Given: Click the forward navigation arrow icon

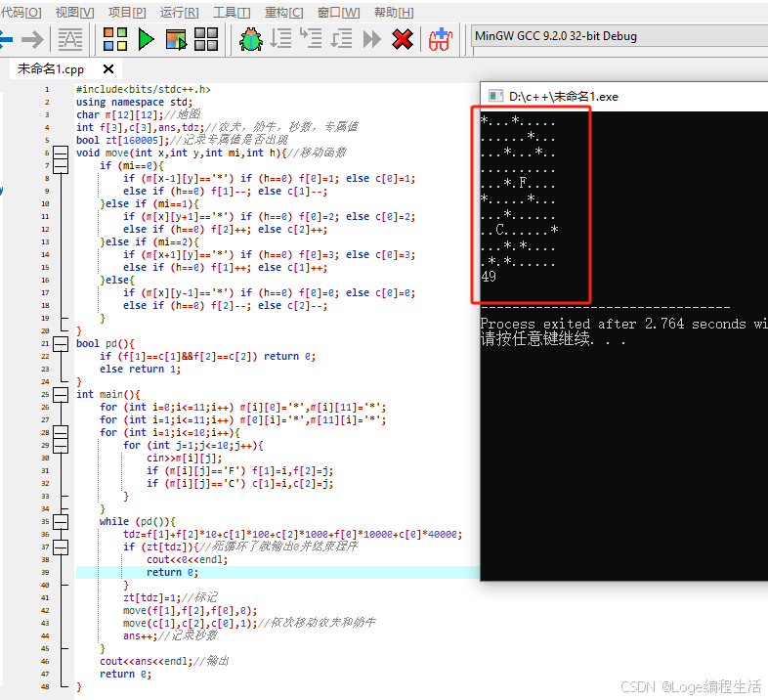Looking at the screenshot, I should [x=32, y=39].
